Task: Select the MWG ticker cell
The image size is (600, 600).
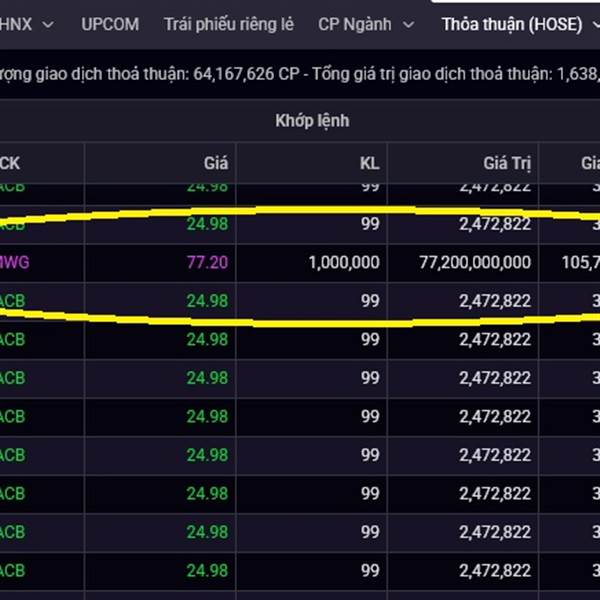Action: coord(15,263)
